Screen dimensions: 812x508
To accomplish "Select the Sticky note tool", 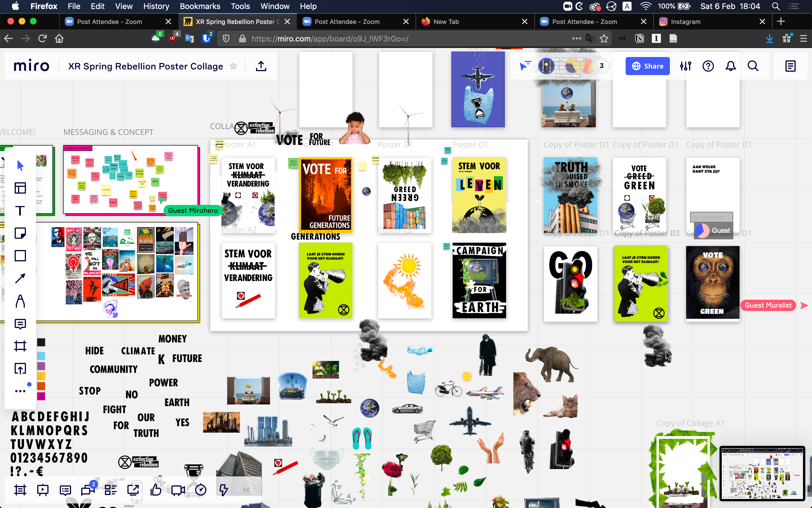I will [20, 233].
